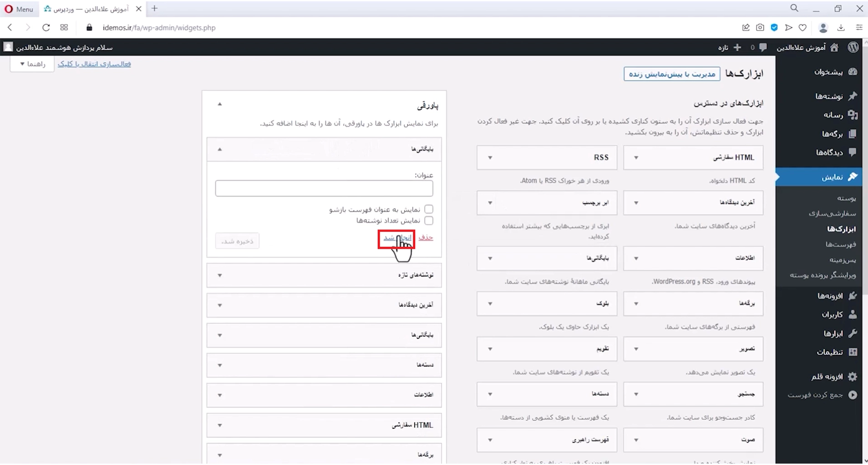Click the افزونه‌ها plugins icon

853,296
